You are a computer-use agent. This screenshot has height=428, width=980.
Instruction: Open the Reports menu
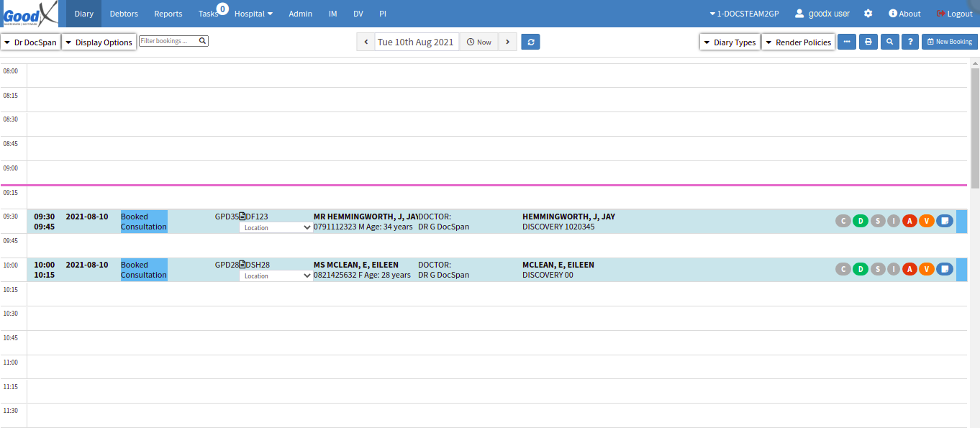point(168,14)
